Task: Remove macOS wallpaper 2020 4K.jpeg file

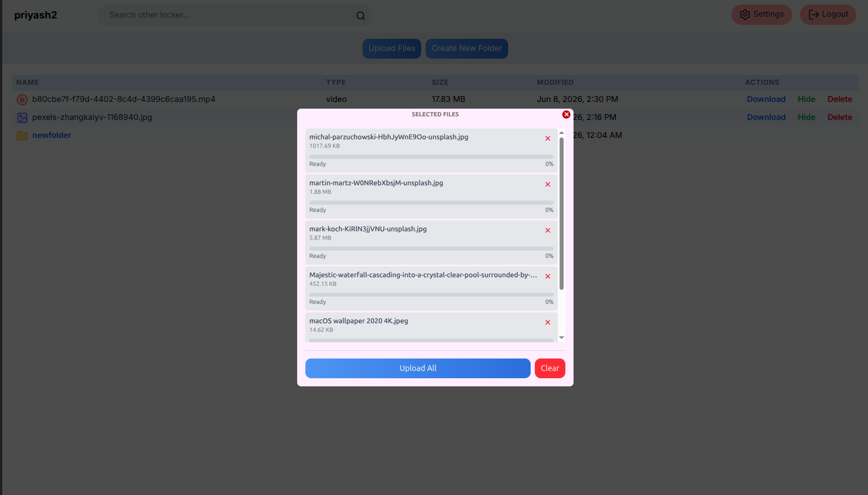Action: [548, 322]
